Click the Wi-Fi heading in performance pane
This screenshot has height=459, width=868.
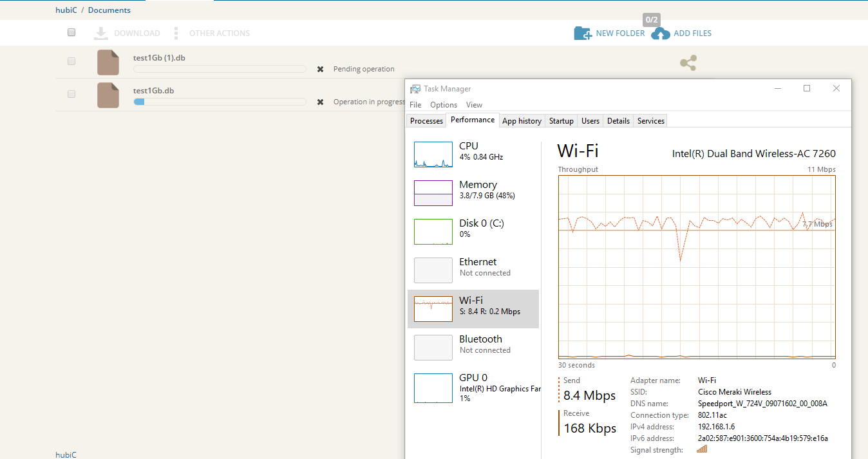(578, 151)
